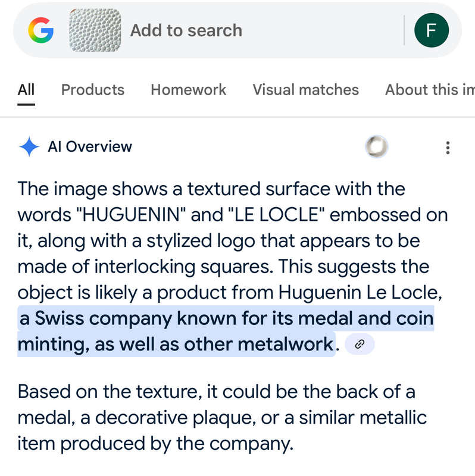Viewport: 475px width, 476px height.
Task: Click the Google logo icon
Action: 40,30
